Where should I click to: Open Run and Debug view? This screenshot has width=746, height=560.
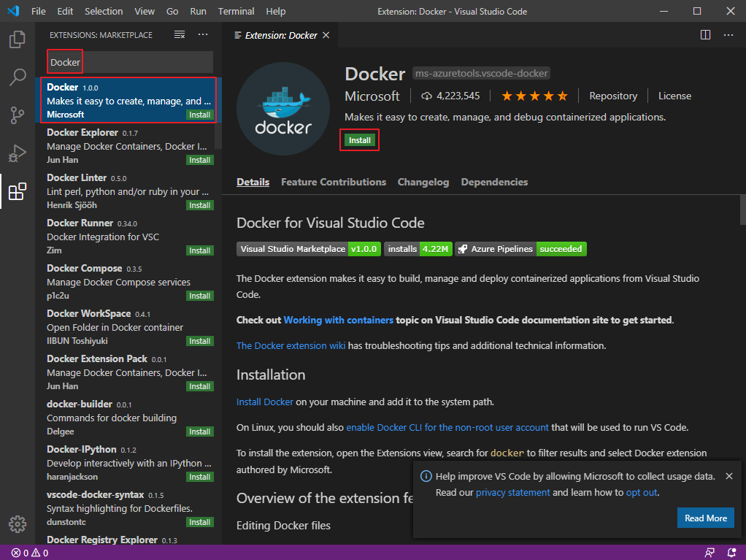(17, 153)
